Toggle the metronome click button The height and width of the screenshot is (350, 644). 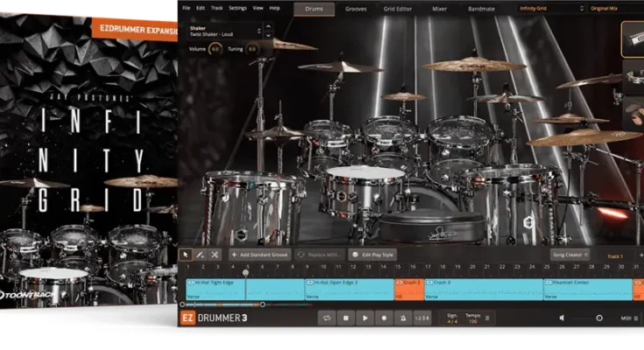point(402,318)
